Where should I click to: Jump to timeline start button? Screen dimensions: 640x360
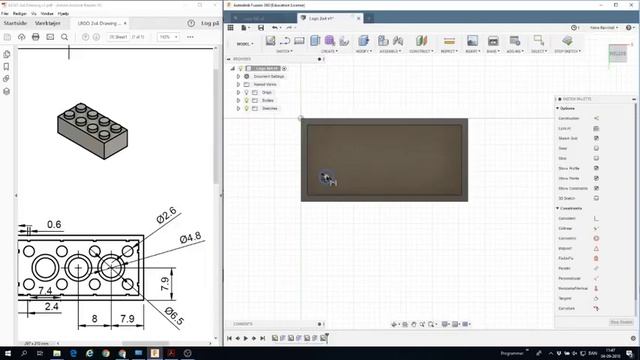229,338
